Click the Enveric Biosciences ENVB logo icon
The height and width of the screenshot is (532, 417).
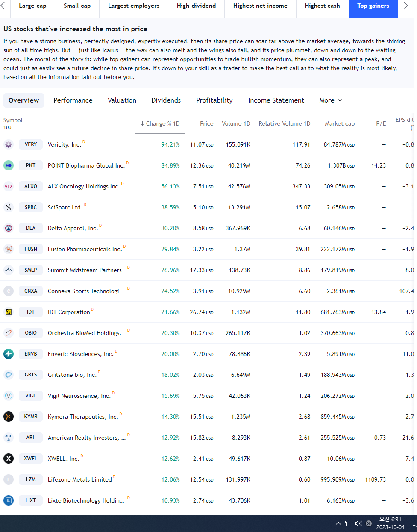point(9,354)
